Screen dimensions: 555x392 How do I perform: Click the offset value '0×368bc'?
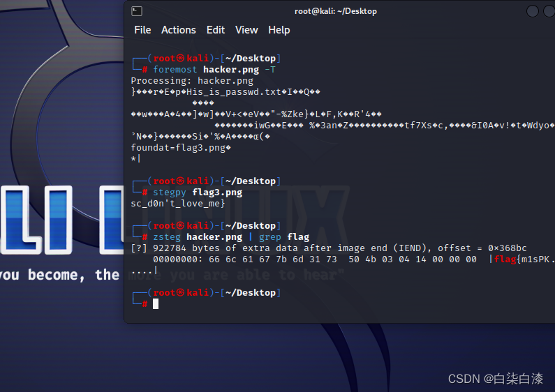[508, 248]
